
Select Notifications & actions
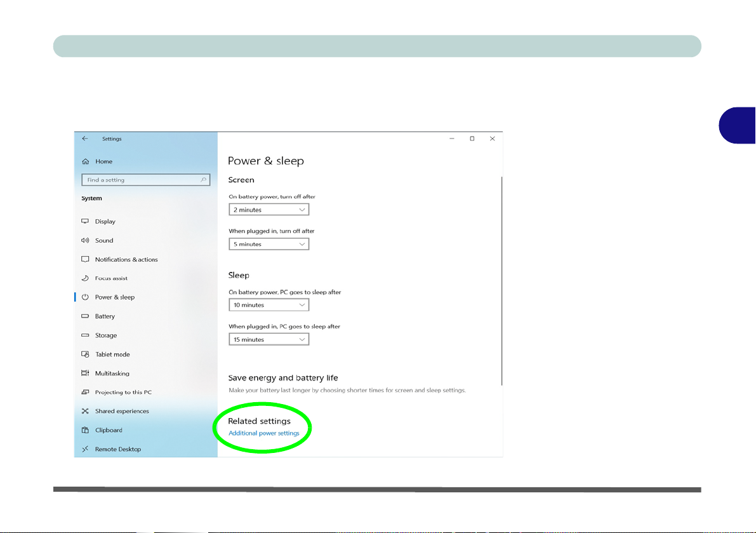[x=126, y=259]
